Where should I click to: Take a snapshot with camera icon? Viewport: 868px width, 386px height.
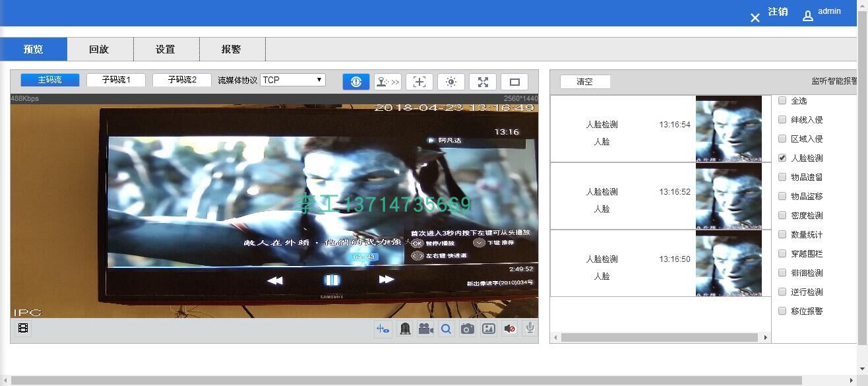[468, 329]
